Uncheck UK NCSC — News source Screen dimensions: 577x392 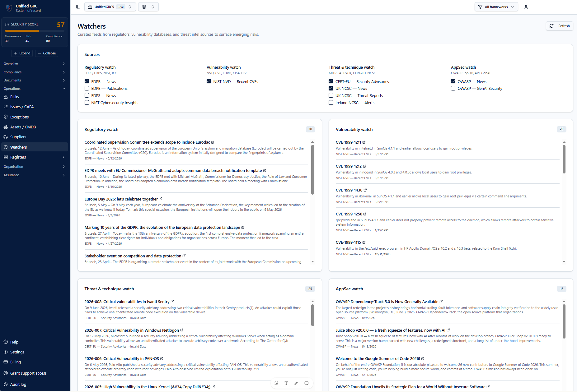pyautogui.click(x=331, y=88)
